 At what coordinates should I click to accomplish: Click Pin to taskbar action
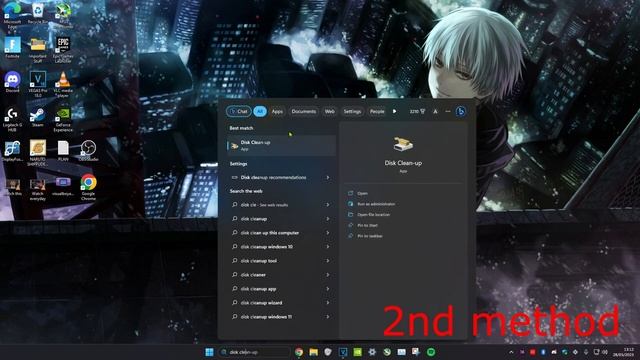pyautogui.click(x=369, y=236)
